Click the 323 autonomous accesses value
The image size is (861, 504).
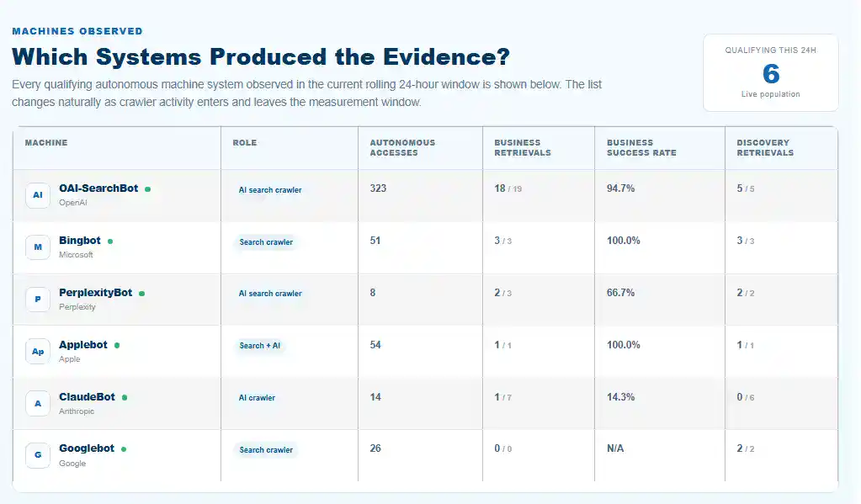pos(379,188)
